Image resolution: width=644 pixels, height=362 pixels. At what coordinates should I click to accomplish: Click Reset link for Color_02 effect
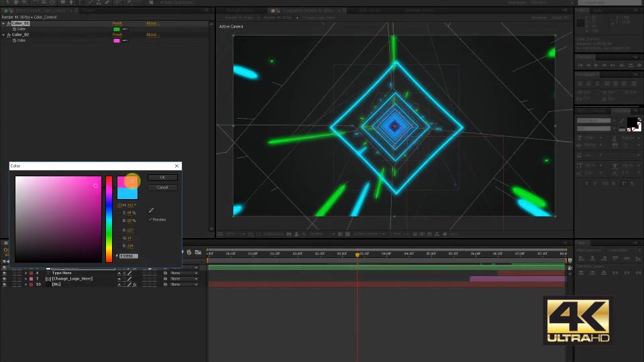coord(117,34)
